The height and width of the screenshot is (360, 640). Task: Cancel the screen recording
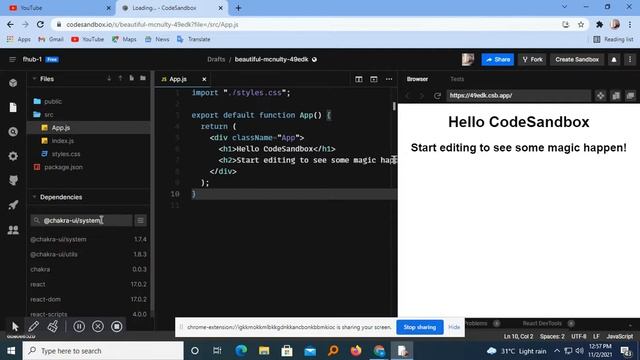pyautogui.click(x=98, y=326)
